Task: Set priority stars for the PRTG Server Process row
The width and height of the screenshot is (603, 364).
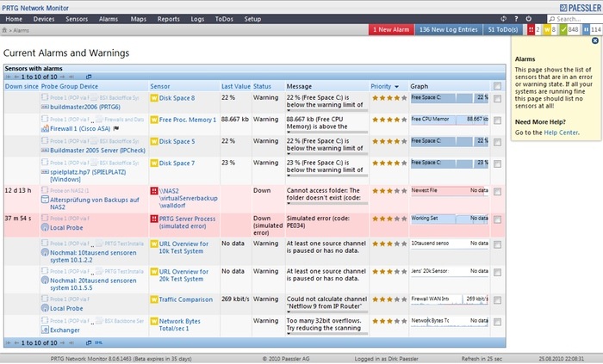Action: click(x=389, y=219)
